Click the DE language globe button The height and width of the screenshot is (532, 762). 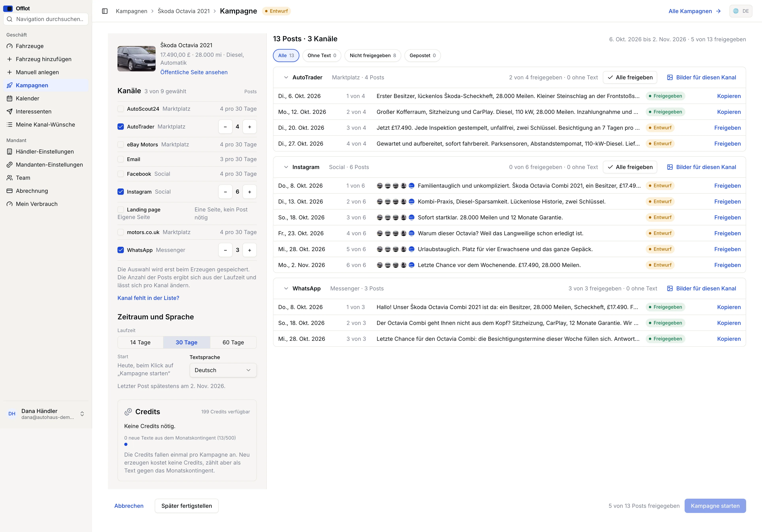pyautogui.click(x=741, y=11)
